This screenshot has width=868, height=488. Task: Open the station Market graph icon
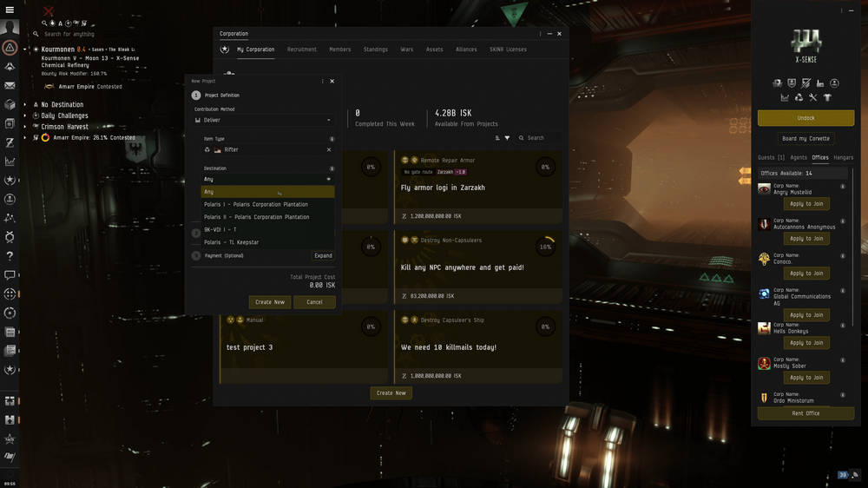785,97
